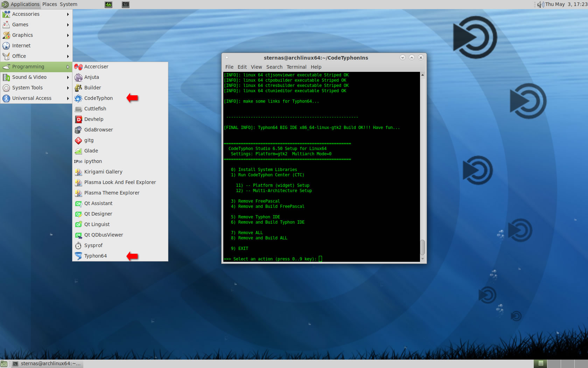This screenshot has width=588, height=368.
Task: Launch Qt Linguist
Action: (120, 224)
